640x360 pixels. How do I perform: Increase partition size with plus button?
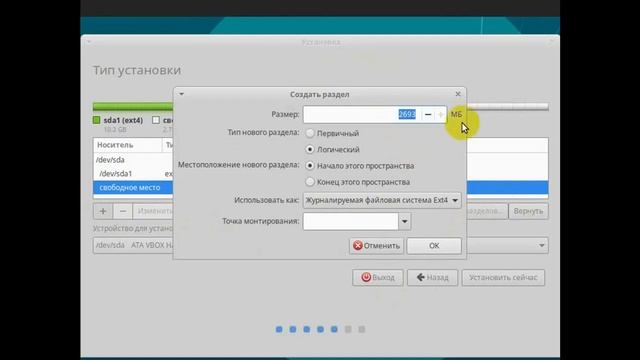[440, 115]
